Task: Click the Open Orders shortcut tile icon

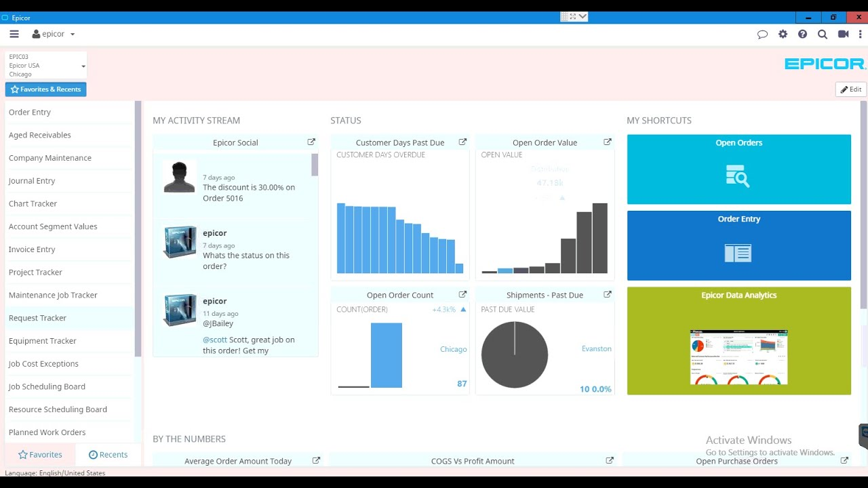Action: pyautogui.click(x=738, y=176)
